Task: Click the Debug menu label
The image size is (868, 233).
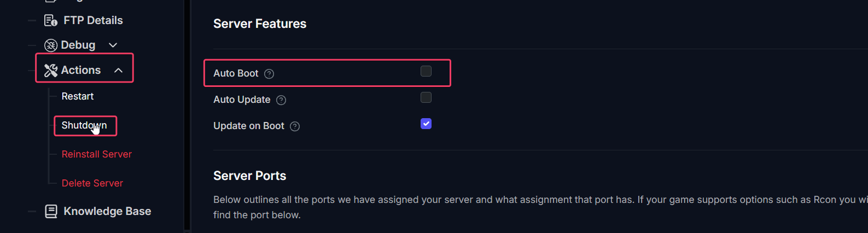Action: pos(78,45)
